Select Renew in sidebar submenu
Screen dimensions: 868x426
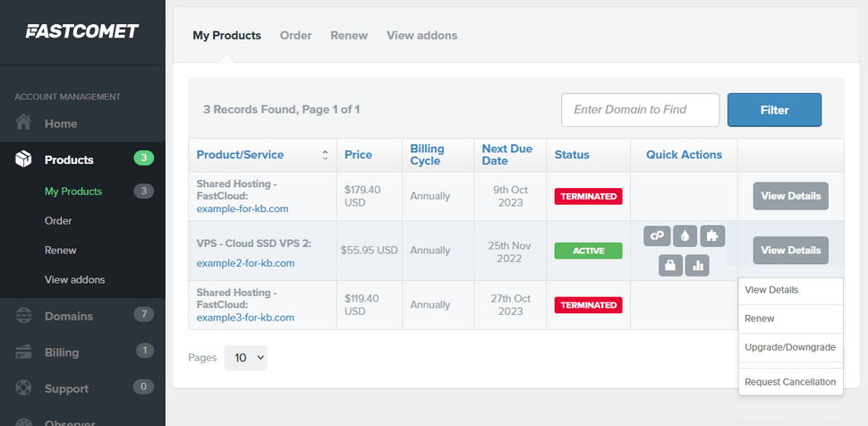(60, 251)
